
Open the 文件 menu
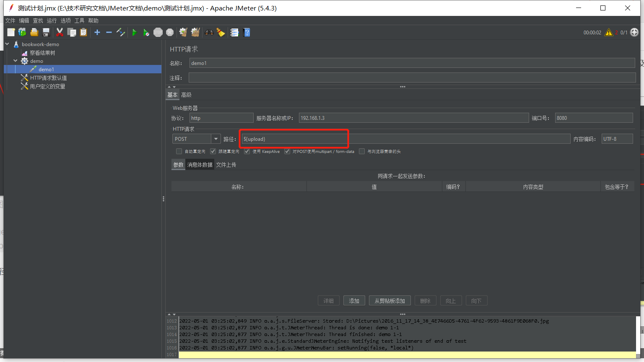[10, 21]
